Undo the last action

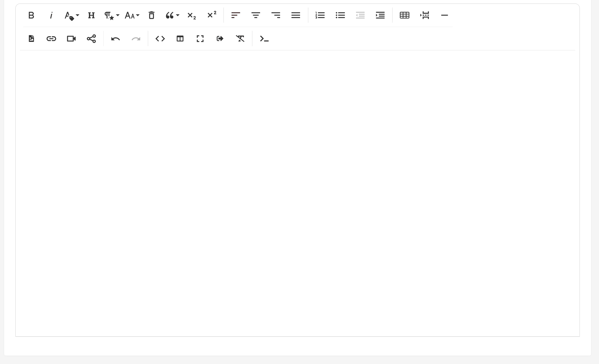pyautogui.click(x=116, y=39)
